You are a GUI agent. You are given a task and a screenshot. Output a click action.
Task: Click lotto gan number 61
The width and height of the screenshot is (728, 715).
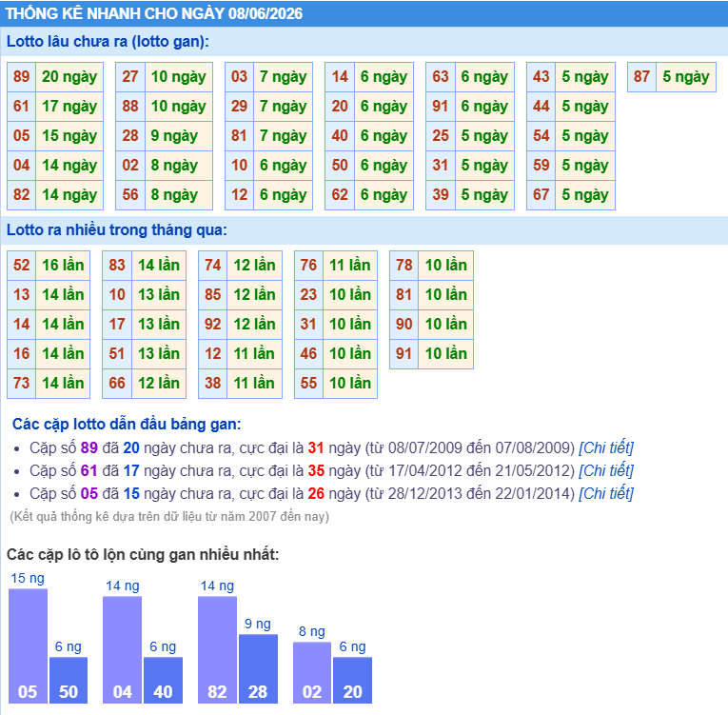21,107
